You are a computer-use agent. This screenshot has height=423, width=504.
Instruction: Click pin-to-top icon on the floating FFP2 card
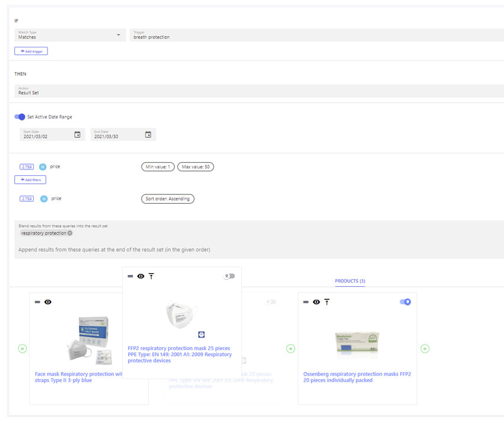[151, 276]
